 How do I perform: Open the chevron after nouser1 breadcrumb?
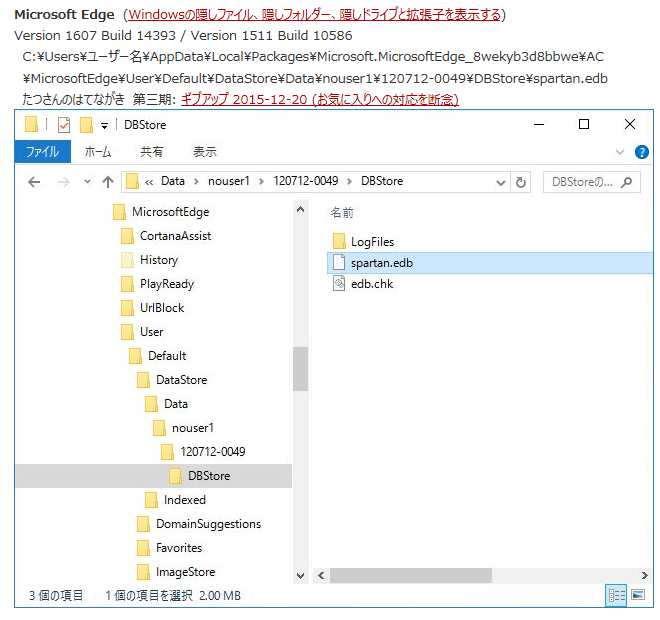pos(261,181)
